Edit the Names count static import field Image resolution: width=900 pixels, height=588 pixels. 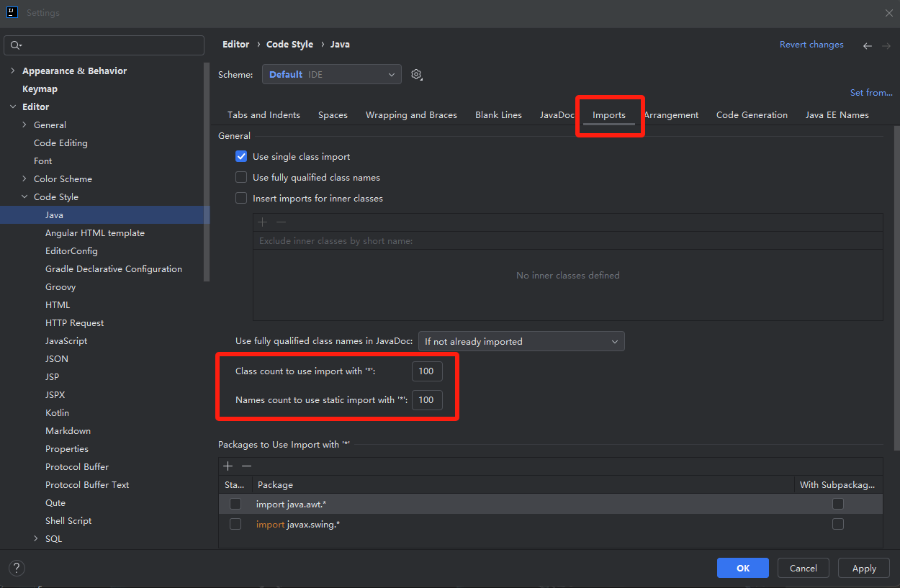click(427, 399)
